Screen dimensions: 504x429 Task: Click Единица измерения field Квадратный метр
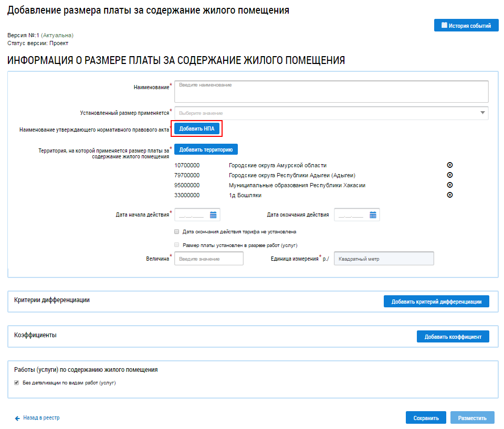tap(384, 259)
